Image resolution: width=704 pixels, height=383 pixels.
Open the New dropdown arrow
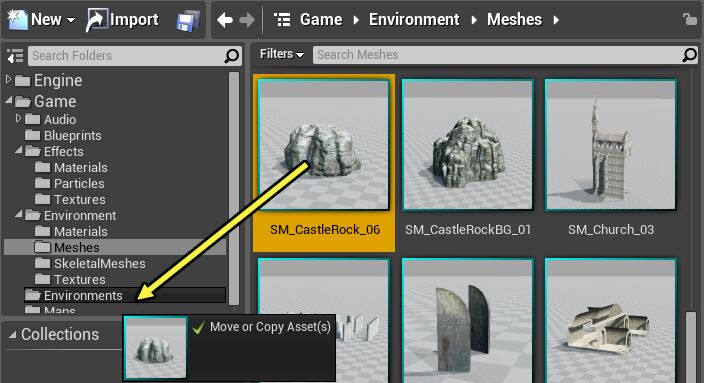point(70,20)
